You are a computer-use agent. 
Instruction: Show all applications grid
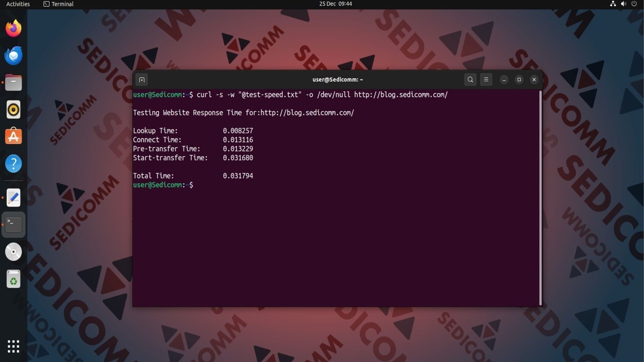pos(13,346)
